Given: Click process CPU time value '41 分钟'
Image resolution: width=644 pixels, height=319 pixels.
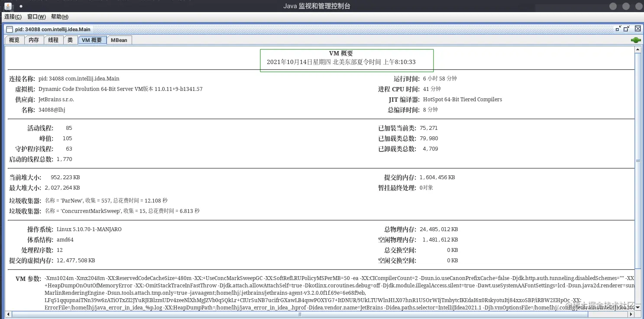Looking at the screenshot, I should [x=432, y=89].
